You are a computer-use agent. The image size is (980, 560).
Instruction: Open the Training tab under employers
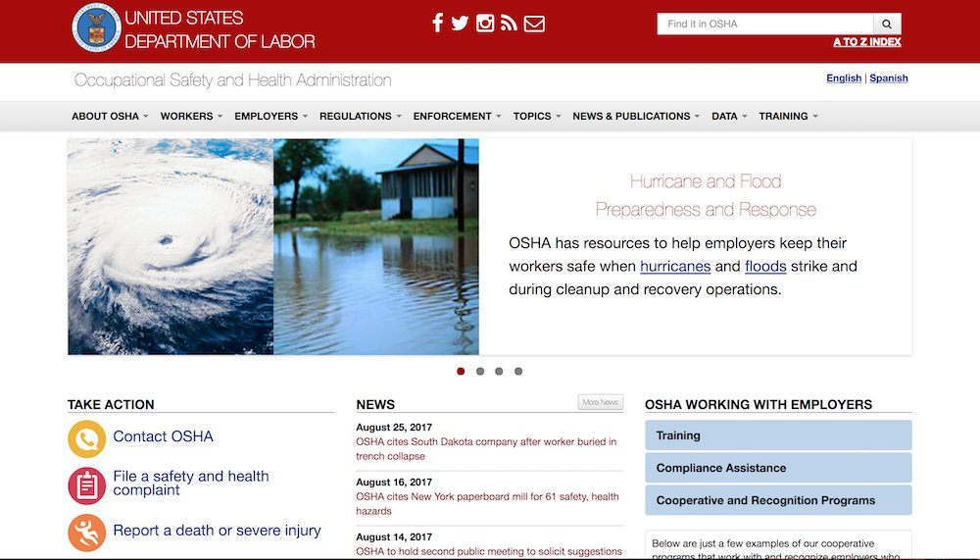778,435
